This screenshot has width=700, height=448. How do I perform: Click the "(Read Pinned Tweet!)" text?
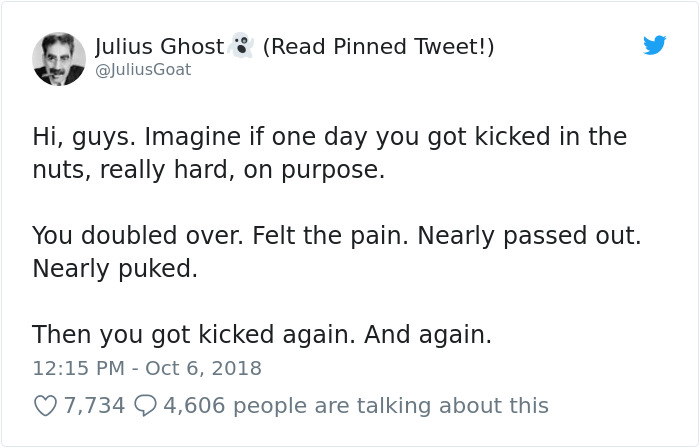(378, 46)
